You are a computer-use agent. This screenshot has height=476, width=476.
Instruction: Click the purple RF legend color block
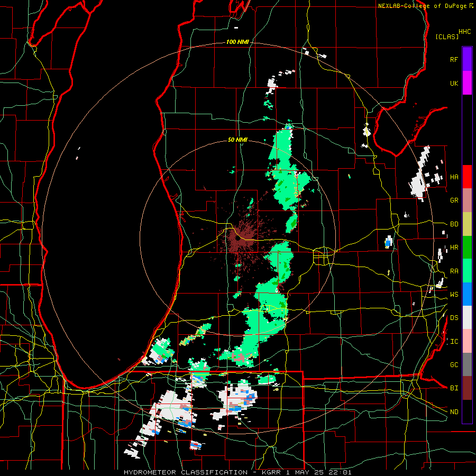[x=467, y=59]
